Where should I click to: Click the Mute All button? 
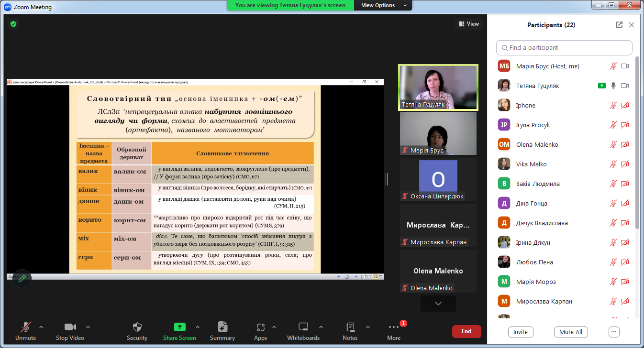pos(570,332)
